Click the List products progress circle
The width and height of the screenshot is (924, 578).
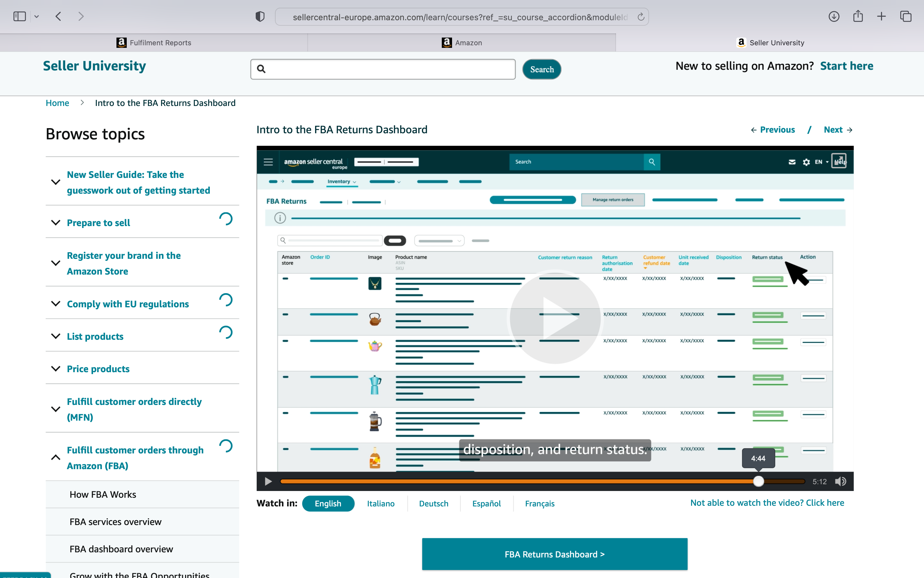[x=226, y=333]
